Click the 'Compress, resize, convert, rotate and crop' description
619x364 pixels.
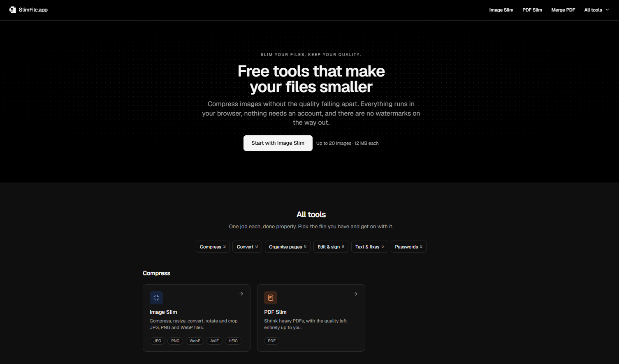click(x=194, y=324)
